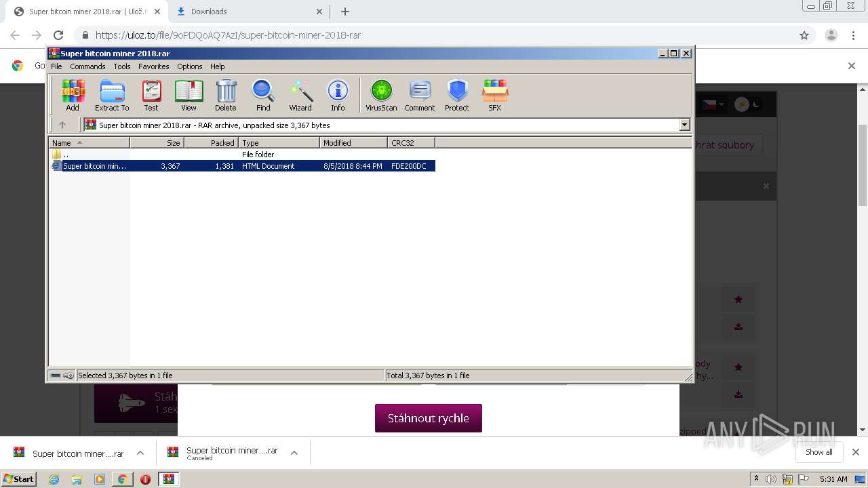Open the Find files tool
This screenshot has height=488, width=868.
[263, 95]
